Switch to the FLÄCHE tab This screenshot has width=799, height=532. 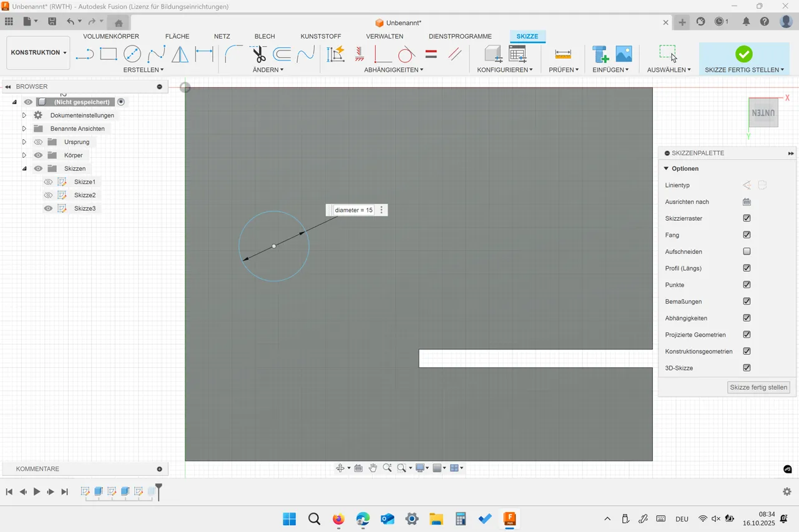coord(177,36)
